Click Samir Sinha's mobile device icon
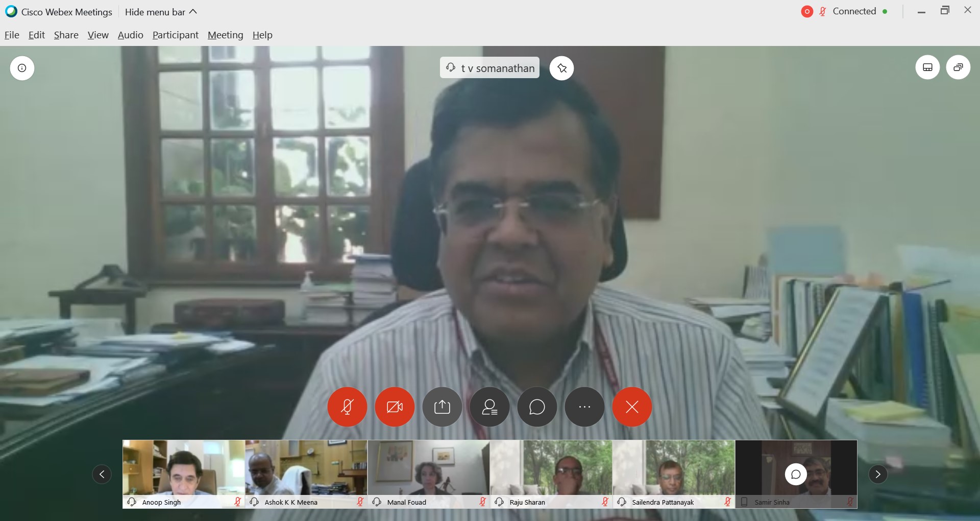The image size is (980, 521). pyautogui.click(x=744, y=502)
